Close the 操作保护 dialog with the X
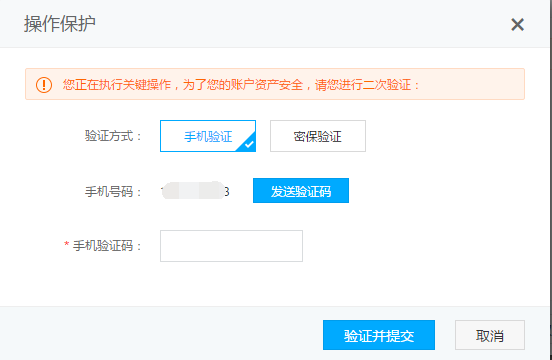Screen dimensions: 552x360 (518, 25)
